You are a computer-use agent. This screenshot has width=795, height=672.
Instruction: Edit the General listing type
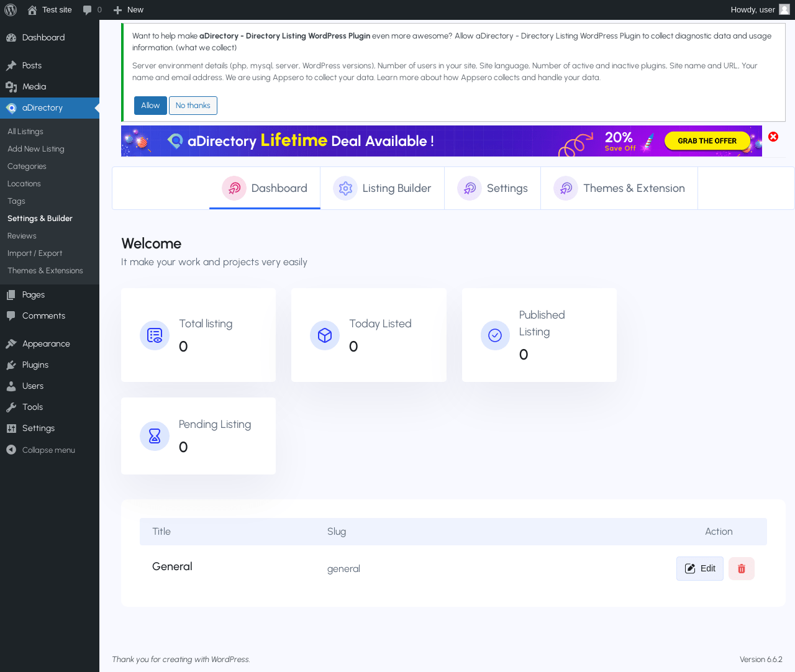pos(700,568)
